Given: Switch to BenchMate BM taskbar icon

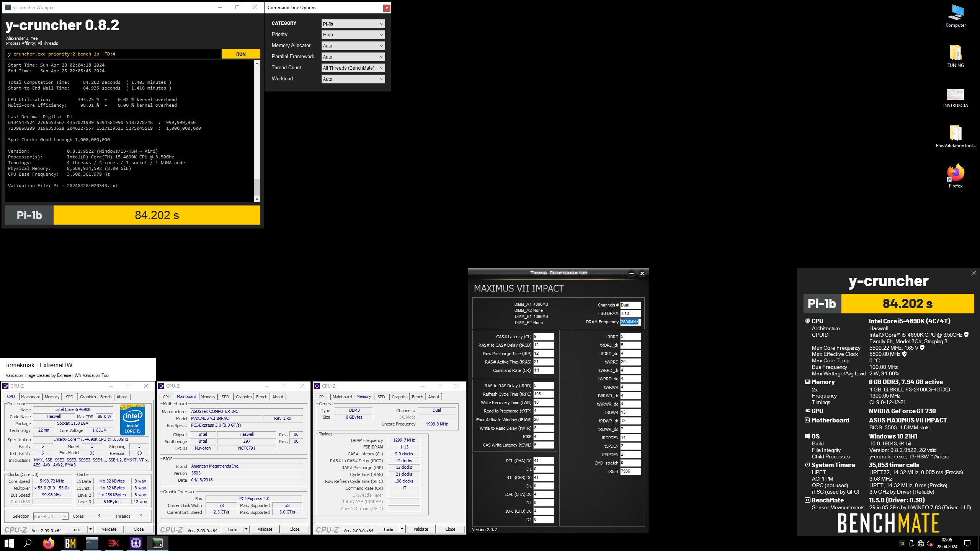Looking at the screenshot, I should [70, 543].
